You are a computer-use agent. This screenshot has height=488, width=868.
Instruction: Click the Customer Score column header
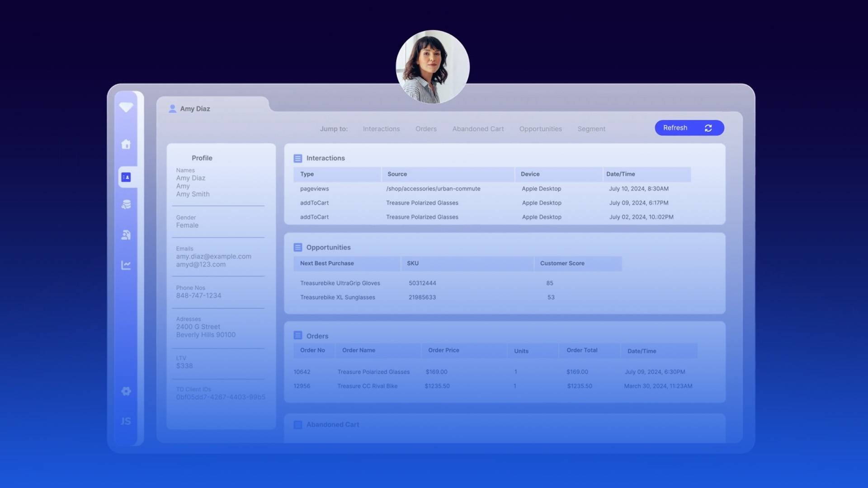(x=562, y=263)
